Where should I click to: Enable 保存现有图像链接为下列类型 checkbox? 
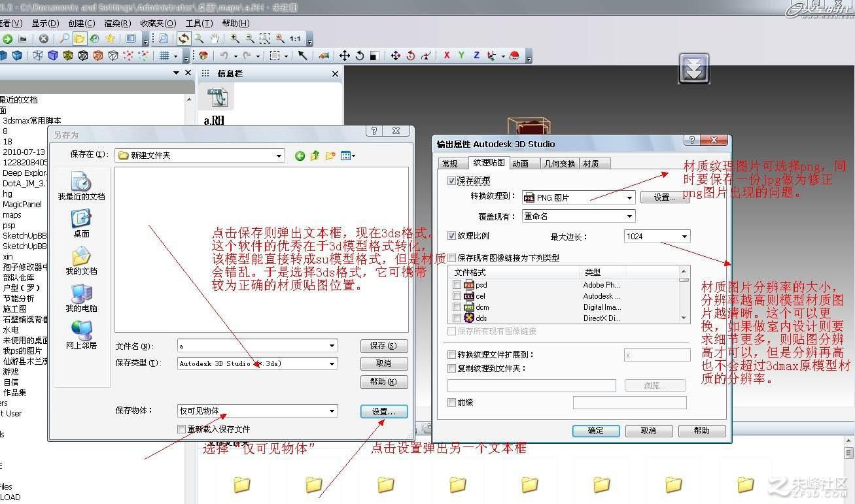[451, 258]
